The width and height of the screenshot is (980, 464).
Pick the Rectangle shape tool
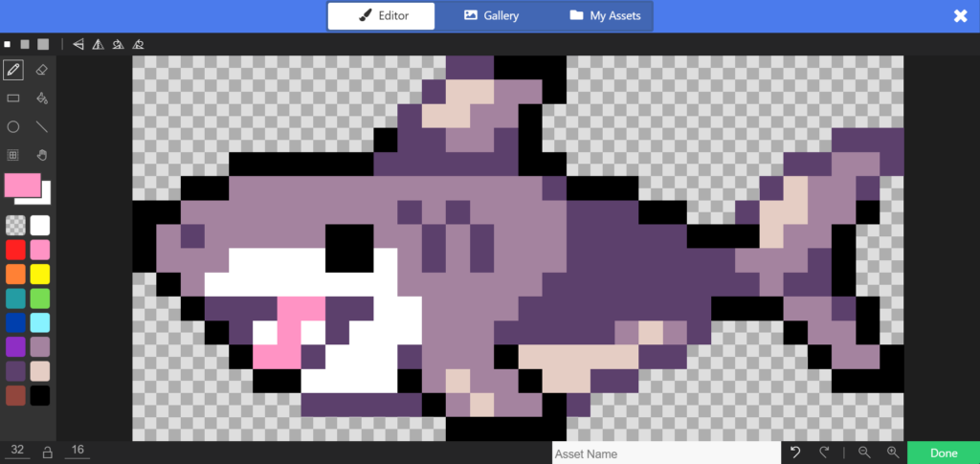coord(13,98)
